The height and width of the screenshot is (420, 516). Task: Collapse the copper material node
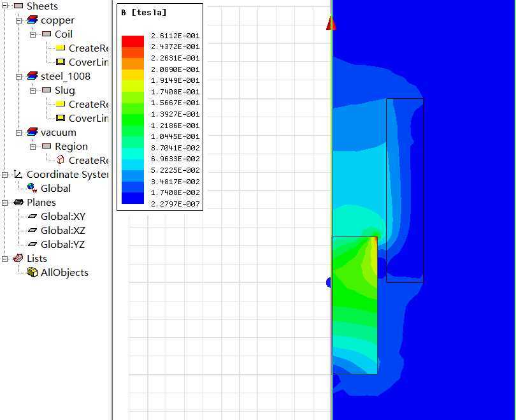coord(19,20)
